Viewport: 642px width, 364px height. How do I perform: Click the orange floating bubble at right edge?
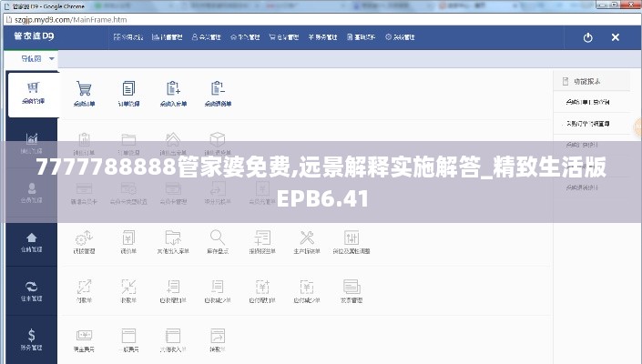pyautogui.click(x=638, y=128)
